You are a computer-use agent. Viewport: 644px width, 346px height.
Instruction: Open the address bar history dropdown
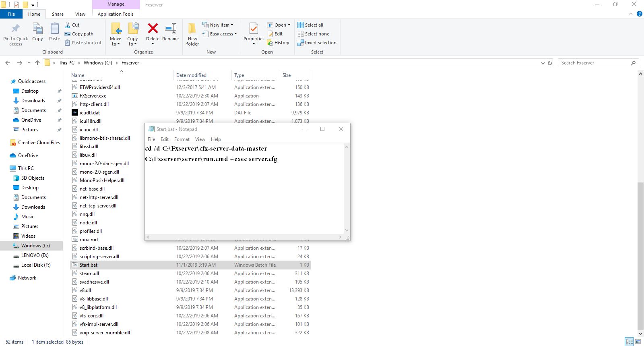tap(543, 63)
